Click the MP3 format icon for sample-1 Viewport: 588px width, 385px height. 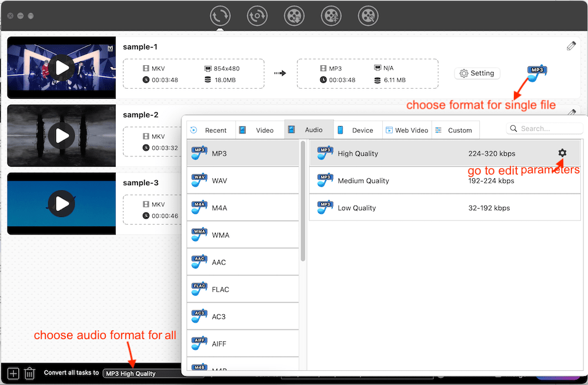point(537,72)
